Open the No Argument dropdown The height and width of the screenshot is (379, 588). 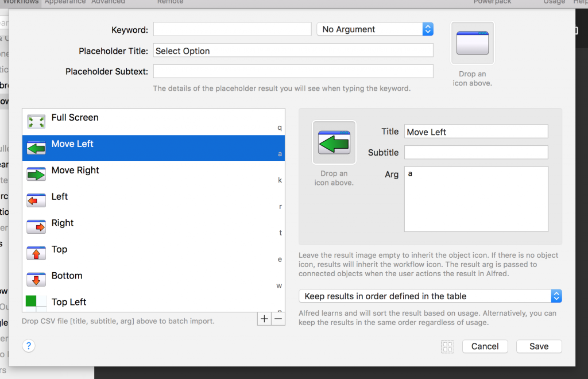coord(375,29)
